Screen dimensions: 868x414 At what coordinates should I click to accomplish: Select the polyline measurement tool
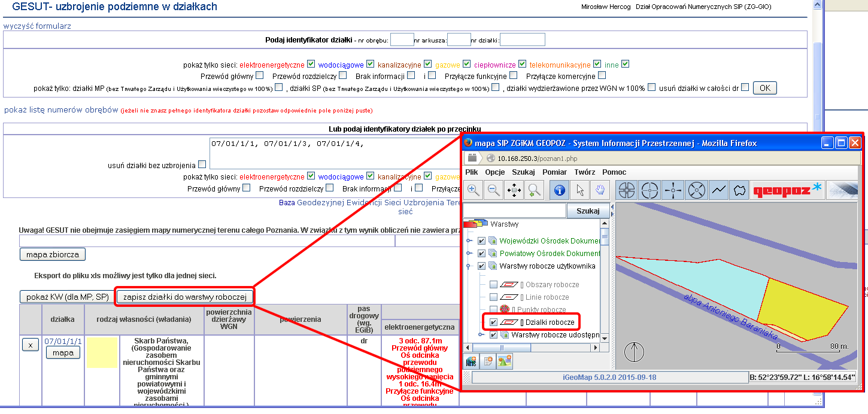[x=719, y=190]
